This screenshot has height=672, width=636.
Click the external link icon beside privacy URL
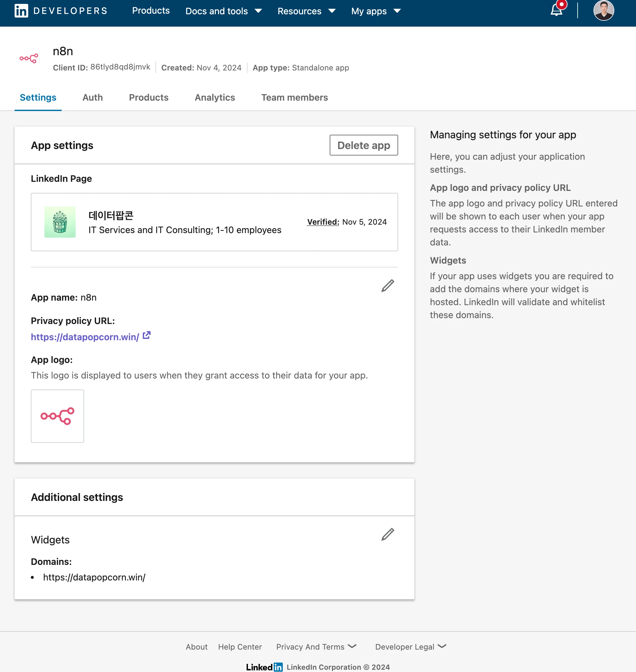click(x=146, y=335)
